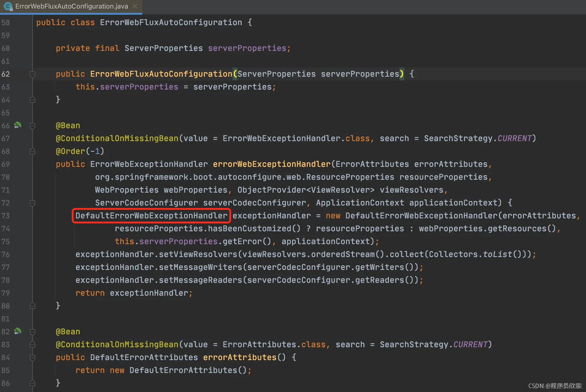Click setMessageReaders on line 78
The image size is (586, 392).
(200, 280)
